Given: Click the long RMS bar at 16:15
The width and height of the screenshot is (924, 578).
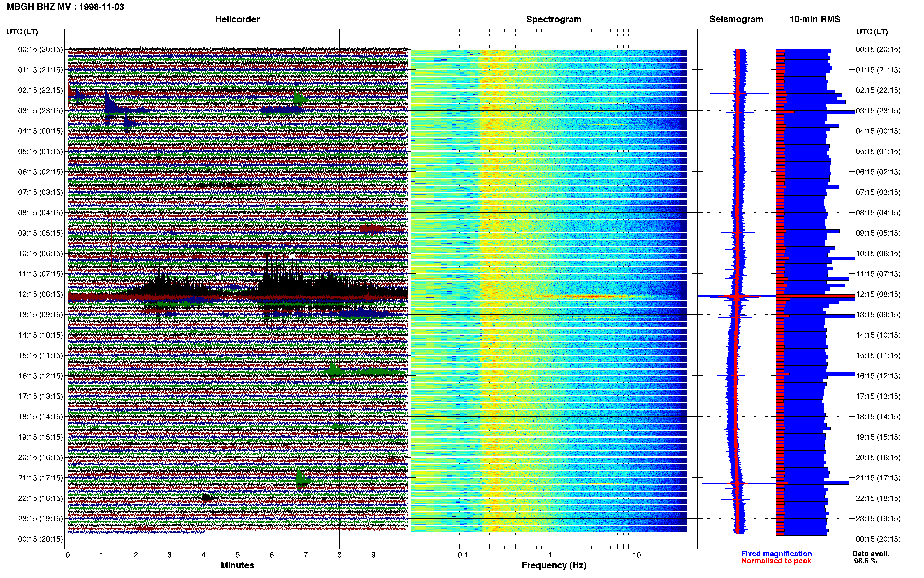Looking at the screenshot, I should click(816, 374).
